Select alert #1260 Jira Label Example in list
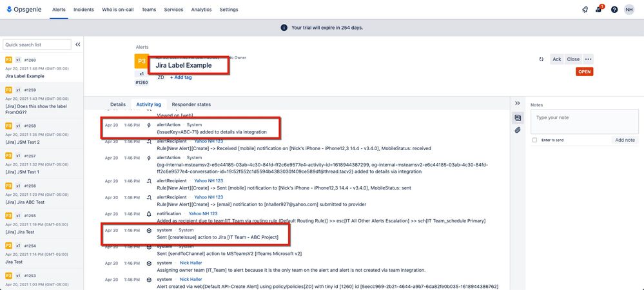The image size is (644, 290). [41, 68]
